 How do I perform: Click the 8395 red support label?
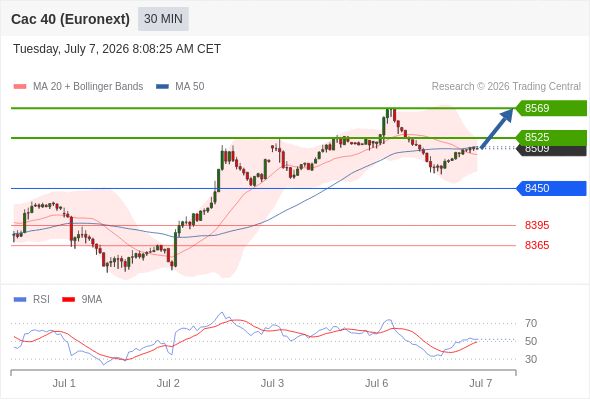click(537, 225)
